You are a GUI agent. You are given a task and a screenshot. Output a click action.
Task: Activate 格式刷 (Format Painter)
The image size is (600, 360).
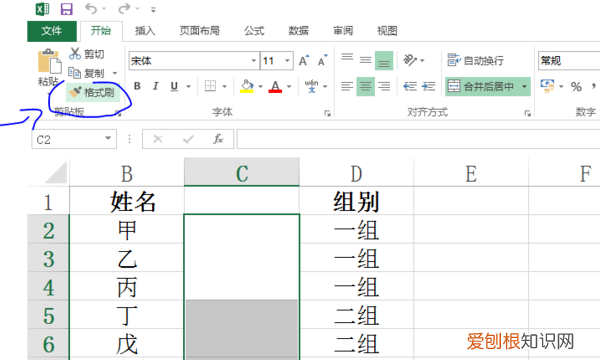click(x=93, y=92)
